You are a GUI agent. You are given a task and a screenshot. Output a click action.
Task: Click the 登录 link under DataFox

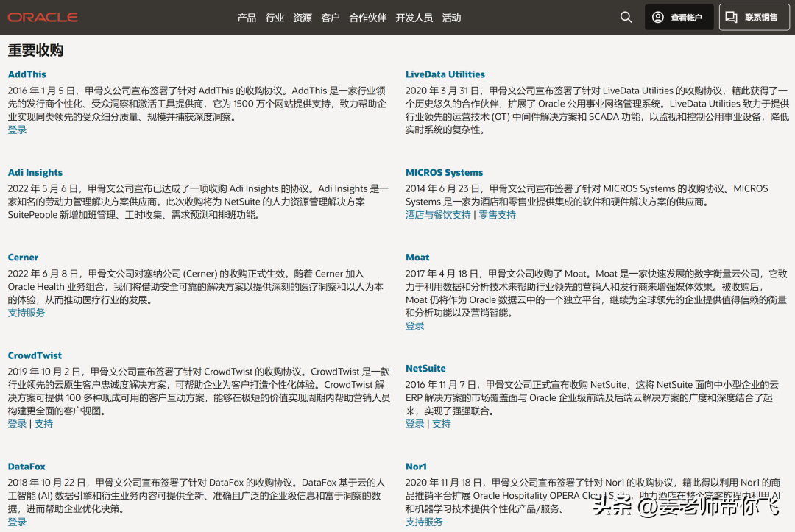[17, 522]
